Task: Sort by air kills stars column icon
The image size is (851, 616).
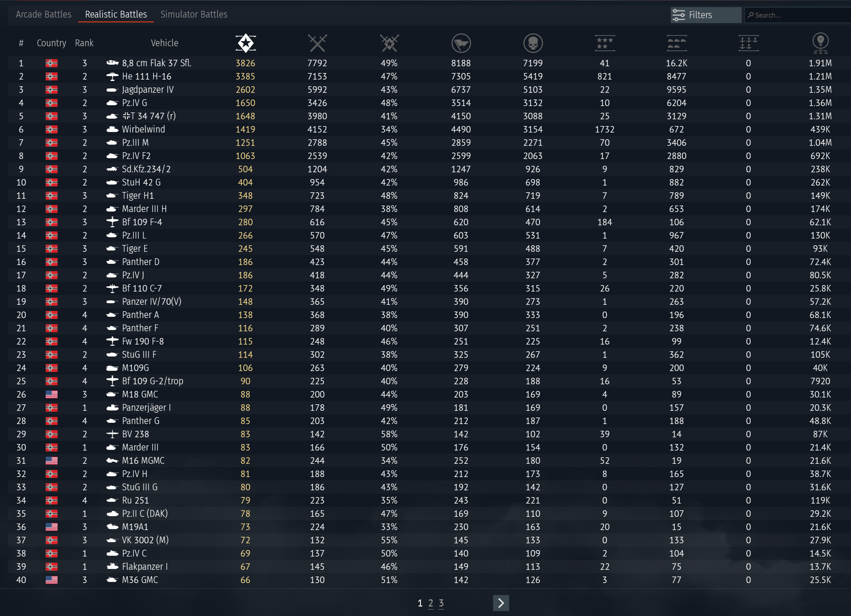Action: tap(605, 43)
